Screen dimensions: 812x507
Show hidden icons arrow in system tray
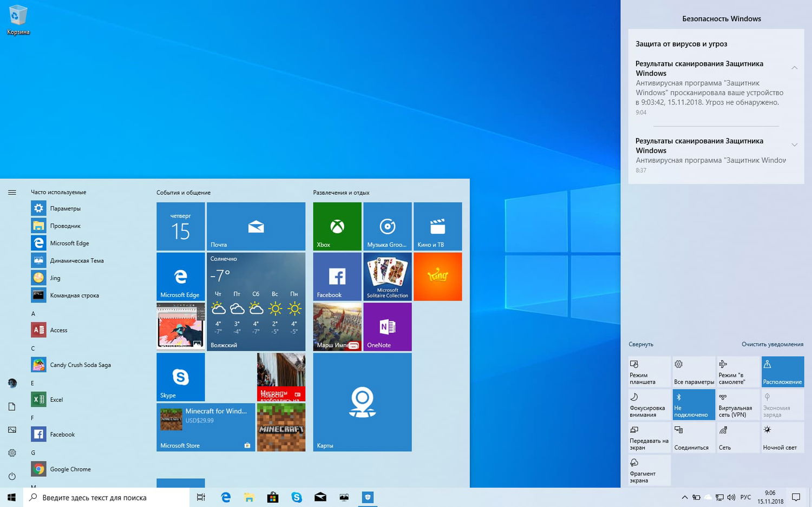pos(684,497)
